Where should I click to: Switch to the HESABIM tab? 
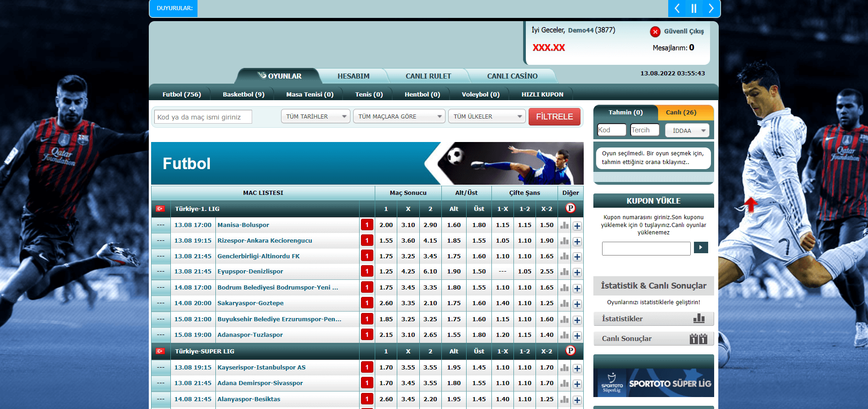click(353, 76)
